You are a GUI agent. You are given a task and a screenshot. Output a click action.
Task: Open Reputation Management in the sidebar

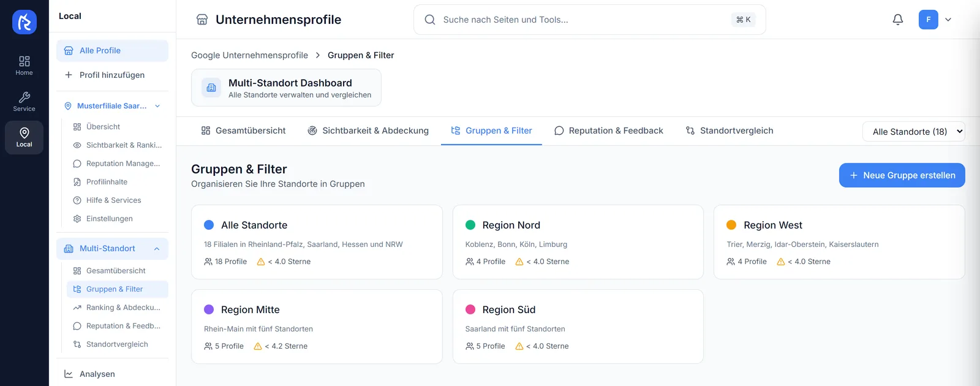[x=116, y=164]
